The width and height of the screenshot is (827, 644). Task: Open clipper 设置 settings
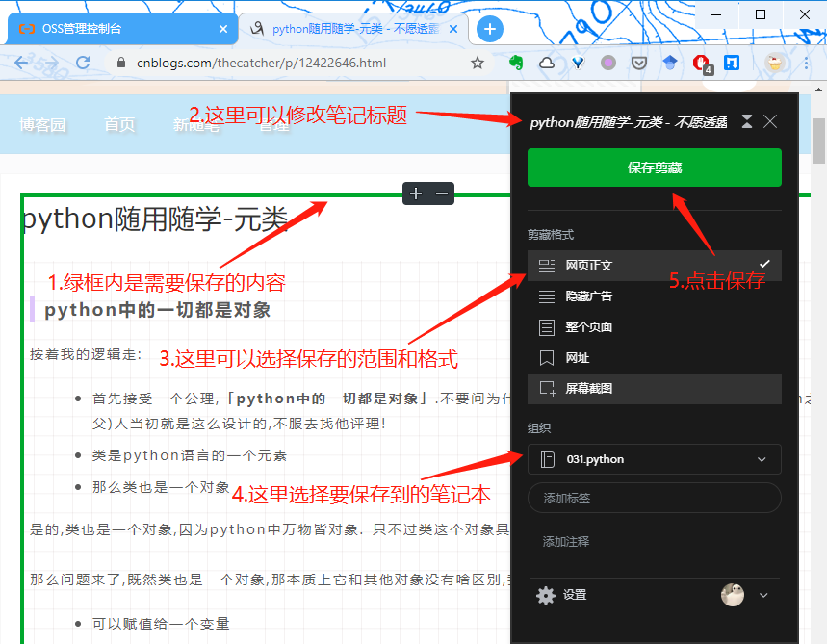coord(561,595)
